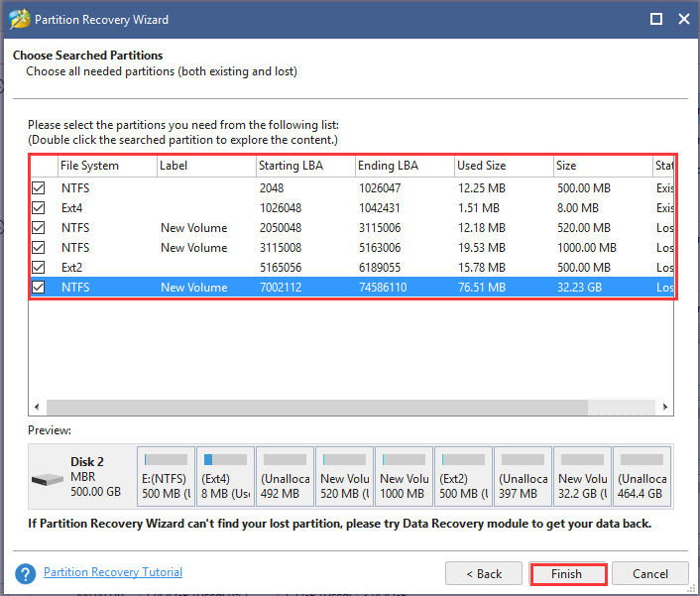Click the left arrow of horizontal scrollbar
This screenshot has height=596, width=700.
click(x=37, y=407)
